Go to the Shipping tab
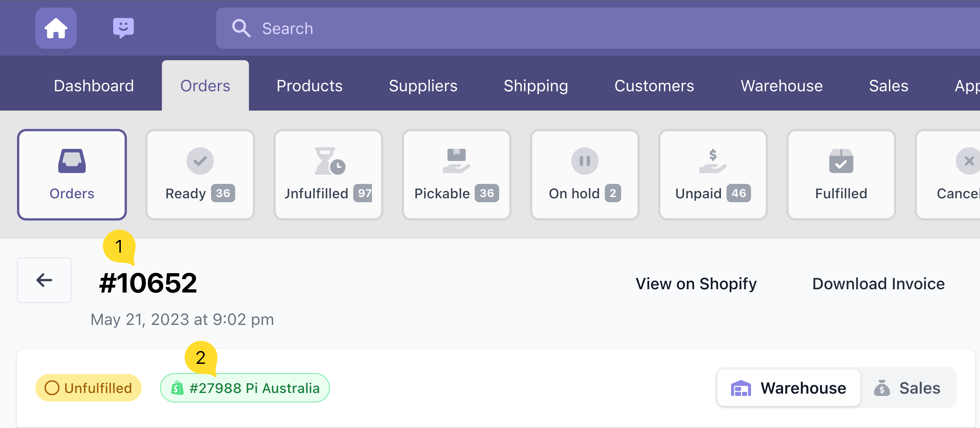Screen dimensions: 980x428 (536, 86)
